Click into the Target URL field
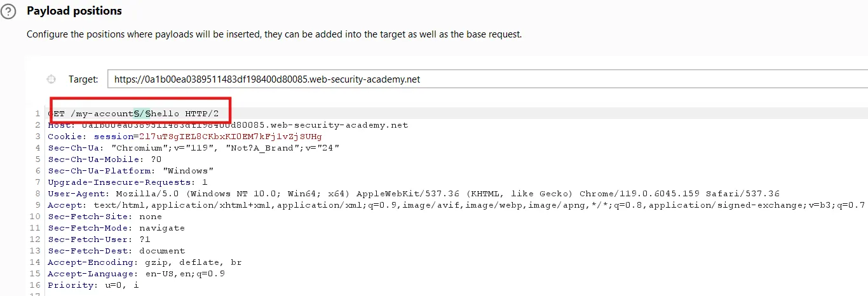Screen dimensions: 868x296 (483, 79)
